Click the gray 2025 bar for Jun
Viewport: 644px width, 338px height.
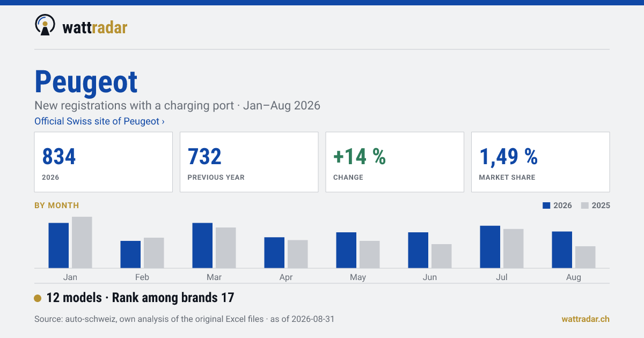[x=442, y=256]
